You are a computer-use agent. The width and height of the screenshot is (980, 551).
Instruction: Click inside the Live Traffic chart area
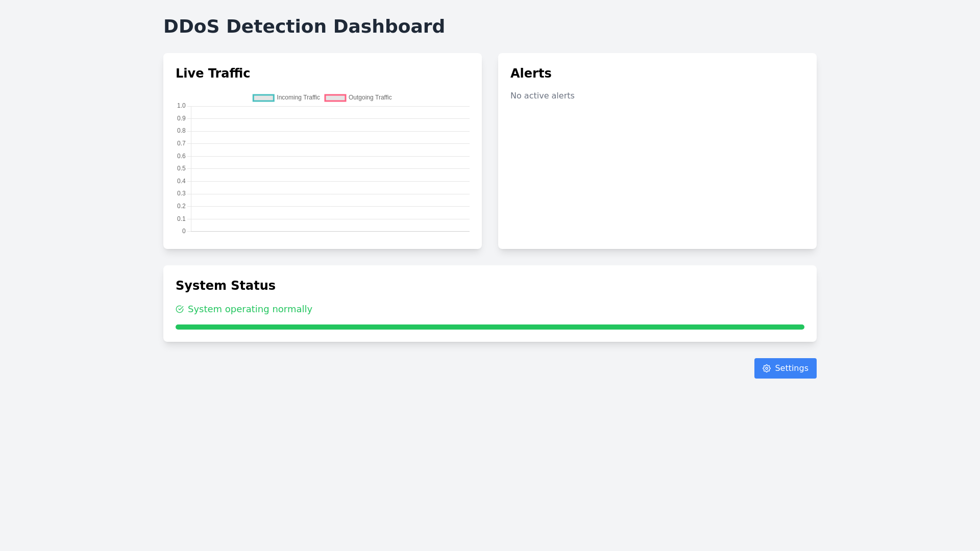[329, 168]
